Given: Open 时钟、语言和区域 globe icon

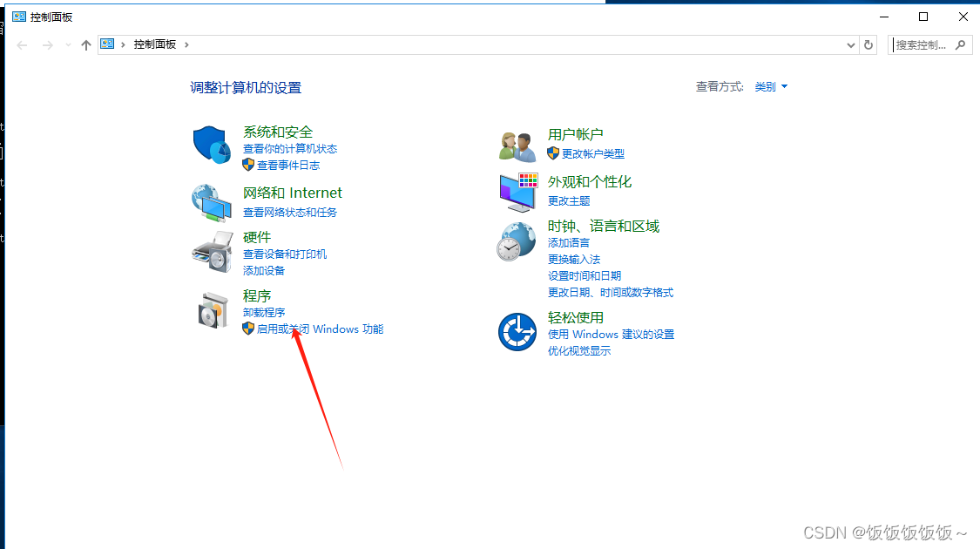Looking at the screenshot, I should tap(517, 241).
